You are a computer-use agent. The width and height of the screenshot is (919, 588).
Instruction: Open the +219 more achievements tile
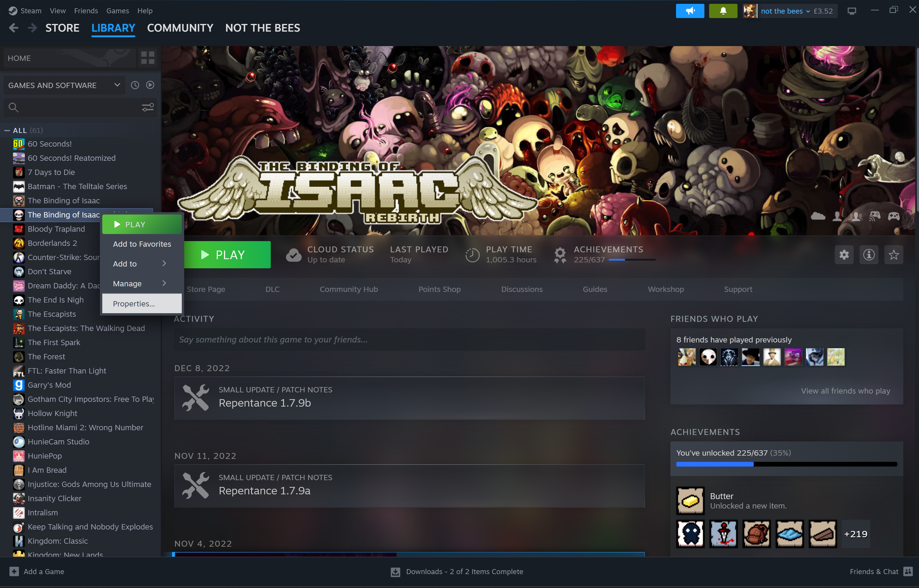(855, 534)
